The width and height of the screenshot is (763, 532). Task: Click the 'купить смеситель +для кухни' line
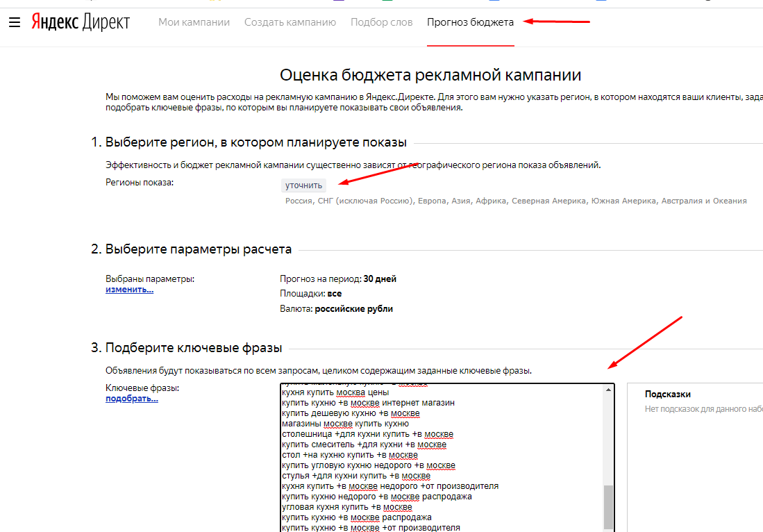[x=363, y=444]
